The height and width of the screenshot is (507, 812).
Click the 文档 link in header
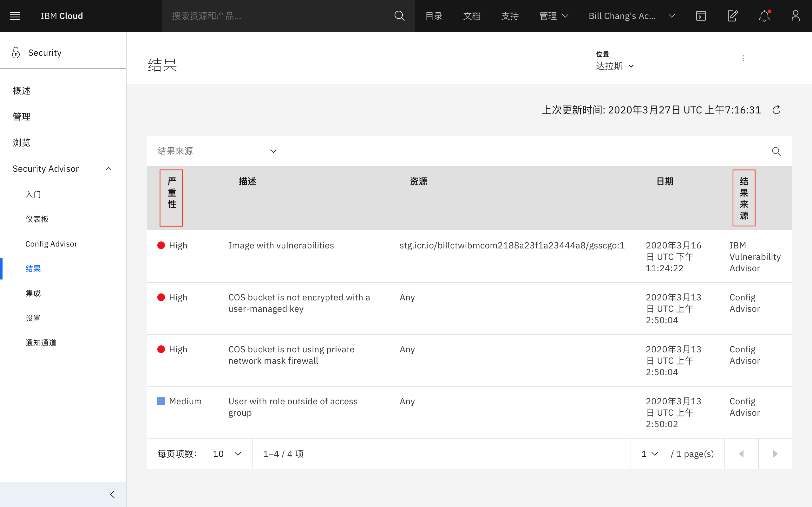click(x=472, y=16)
